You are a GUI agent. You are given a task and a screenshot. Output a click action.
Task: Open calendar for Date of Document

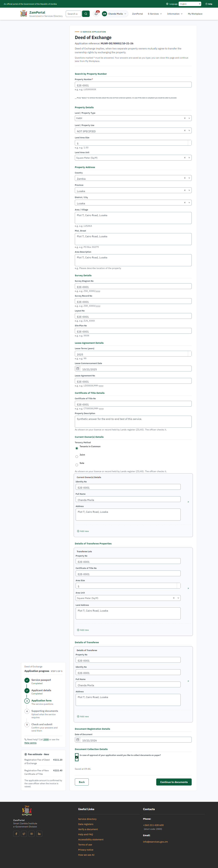[x=78, y=740]
